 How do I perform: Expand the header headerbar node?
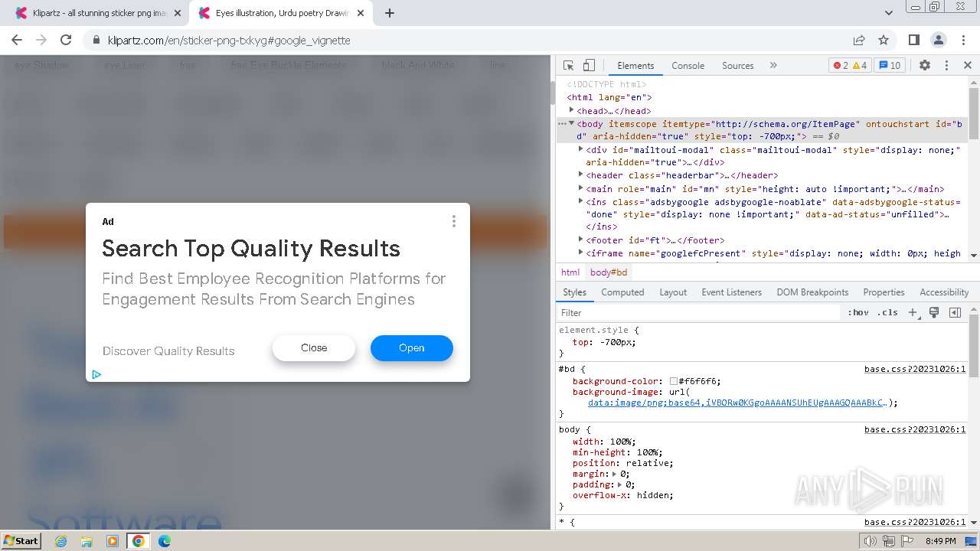[x=580, y=175]
